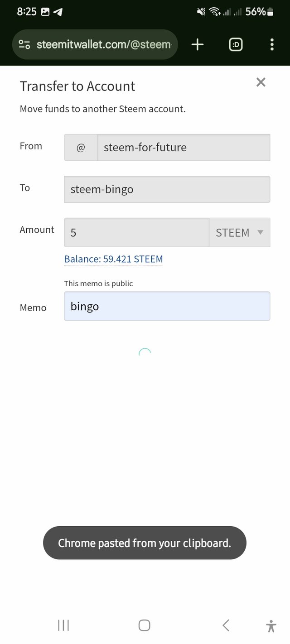
Task: Tap the Transfer to Account heading
Action: (x=77, y=86)
